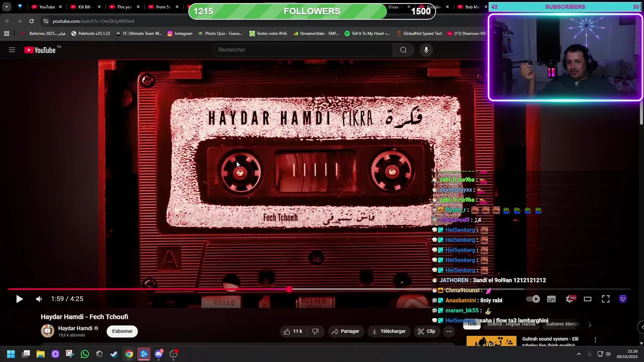Start voice search with the microphone icon
Screen dimensions: 644x362
coord(426,50)
